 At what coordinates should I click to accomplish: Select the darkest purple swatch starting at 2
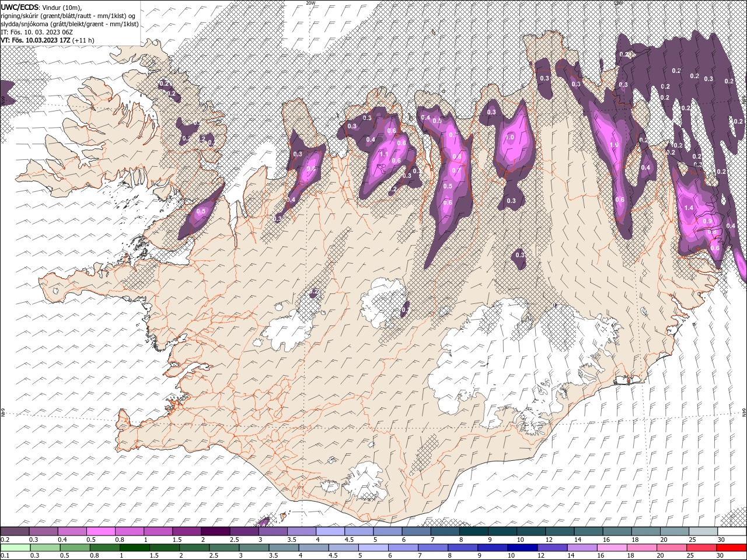(215, 531)
